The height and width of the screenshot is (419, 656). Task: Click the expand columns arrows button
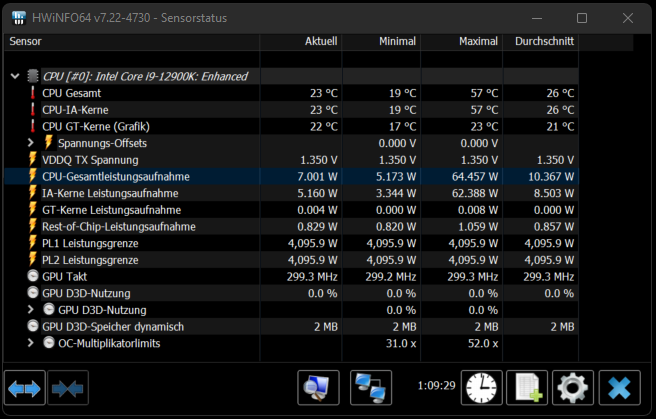pos(25,388)
